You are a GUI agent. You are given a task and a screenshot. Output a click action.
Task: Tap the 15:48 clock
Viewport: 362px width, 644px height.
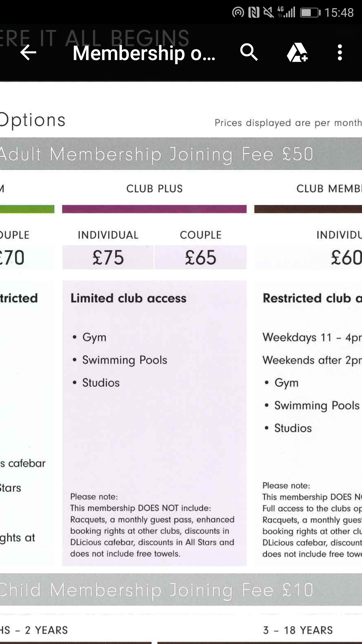[339, 13]
